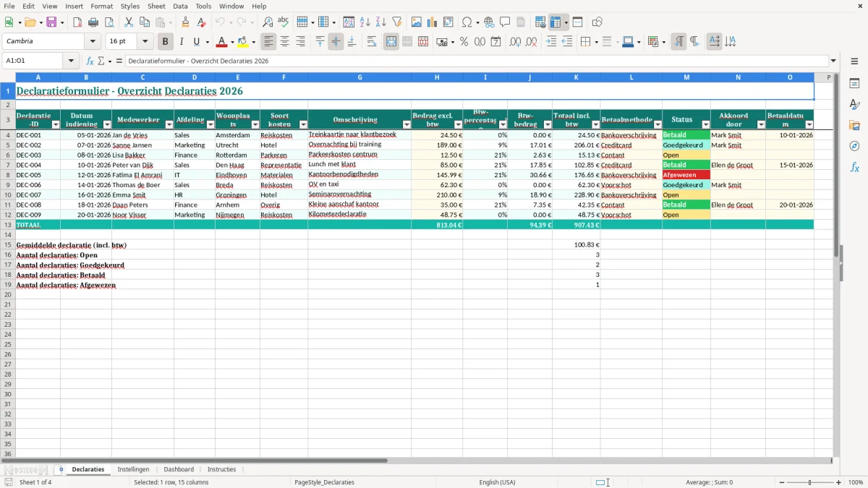Click the Name Box showing A1:O1

pyautogui.click(x=36, y=61)
